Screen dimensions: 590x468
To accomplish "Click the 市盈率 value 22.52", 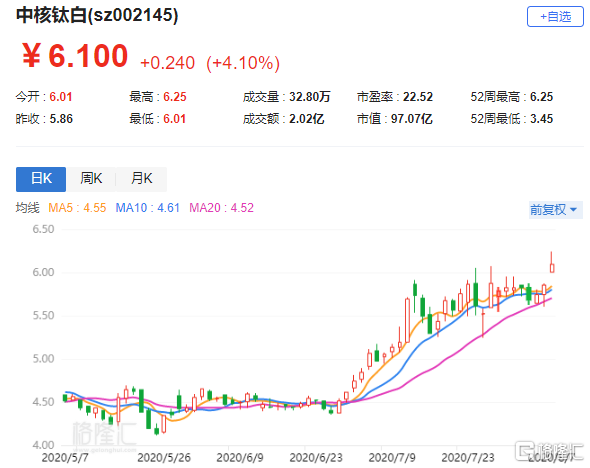I will click(418, 97).
